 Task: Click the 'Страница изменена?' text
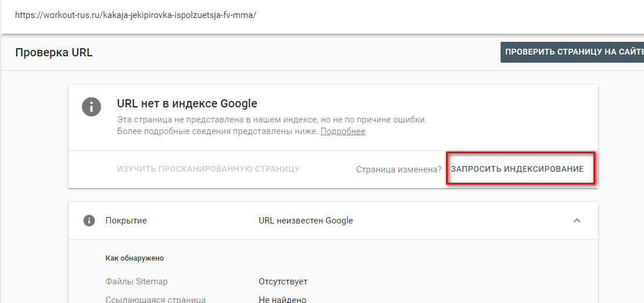[398, 169]
